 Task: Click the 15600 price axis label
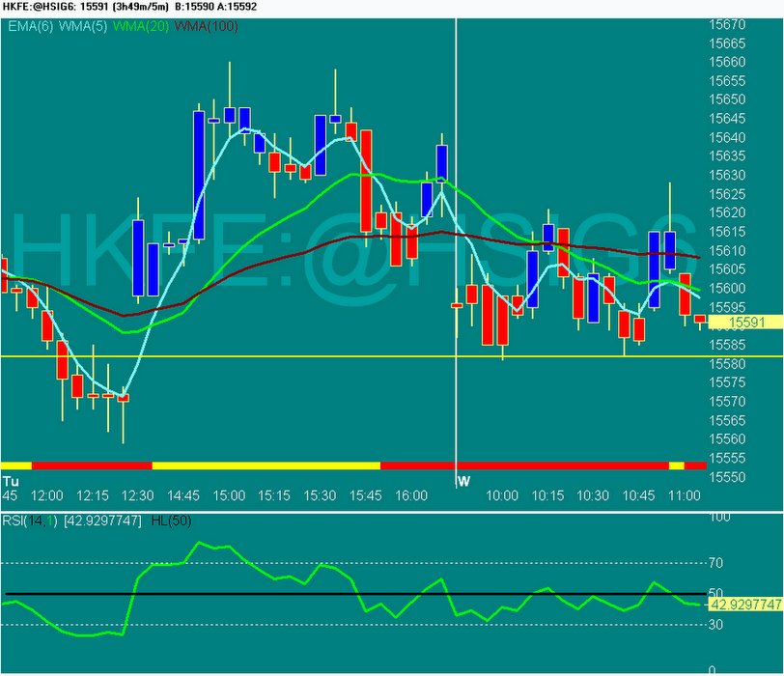(x=727, y=289)
